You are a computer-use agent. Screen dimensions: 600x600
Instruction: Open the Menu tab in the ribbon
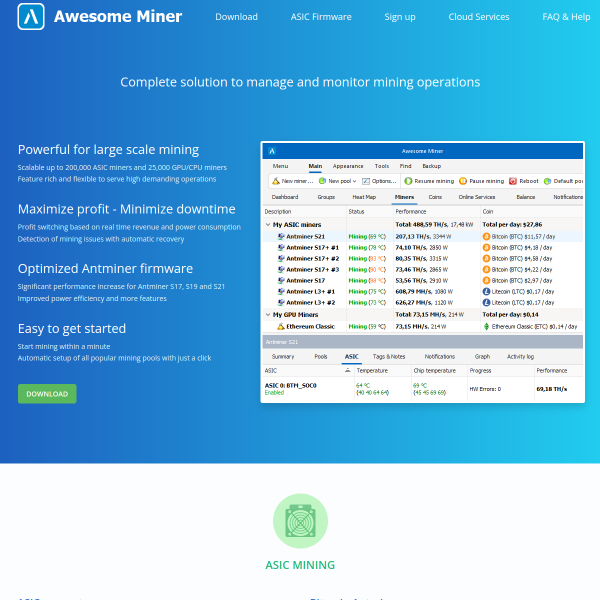point(280,166)
